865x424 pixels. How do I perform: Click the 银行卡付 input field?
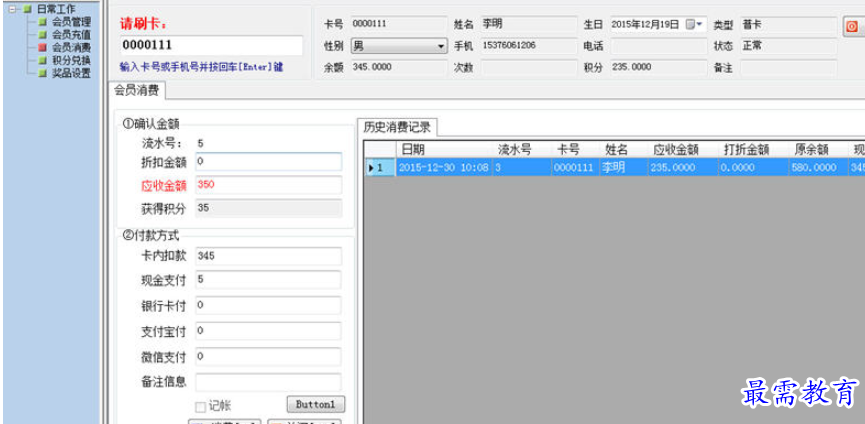click(x=268, y=305)
